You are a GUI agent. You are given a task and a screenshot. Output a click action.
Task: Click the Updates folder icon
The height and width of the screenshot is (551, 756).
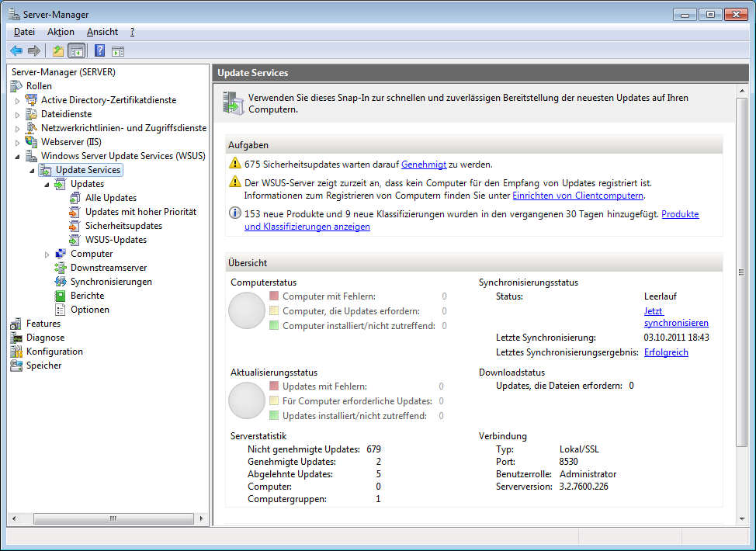click(61, 184)
